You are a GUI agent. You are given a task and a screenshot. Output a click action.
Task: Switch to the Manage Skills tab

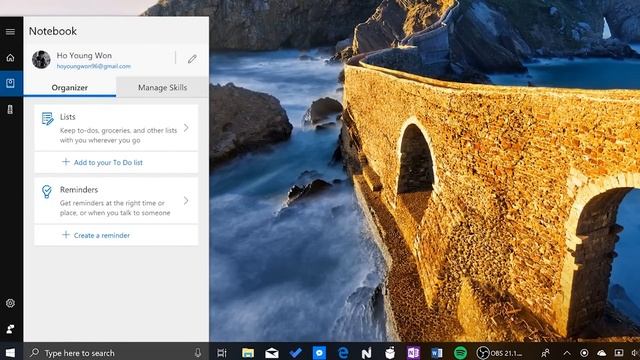162,87
